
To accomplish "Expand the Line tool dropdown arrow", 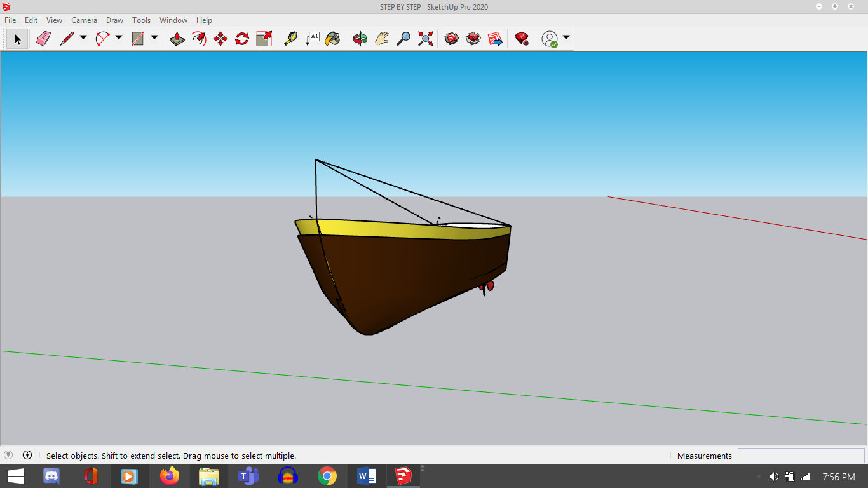I will 83,38.
